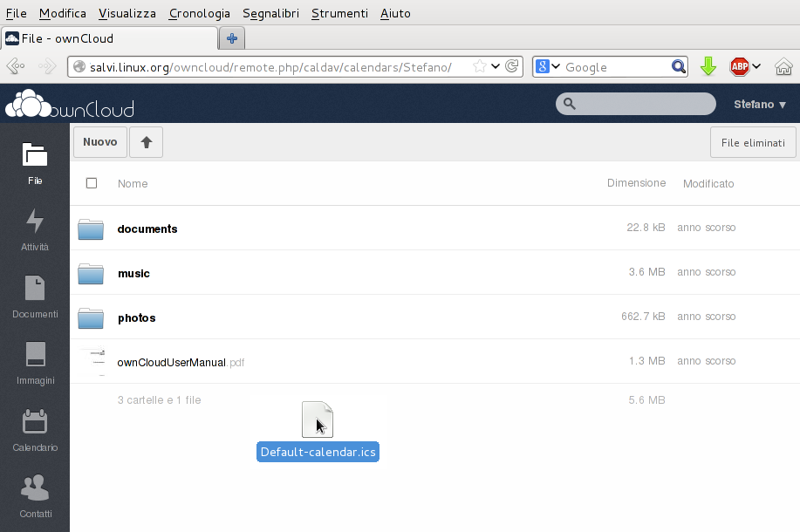The height and width of the screenshot is (532, 800).
Task: Open the Contatti section
Action: (x=35, y=495)
